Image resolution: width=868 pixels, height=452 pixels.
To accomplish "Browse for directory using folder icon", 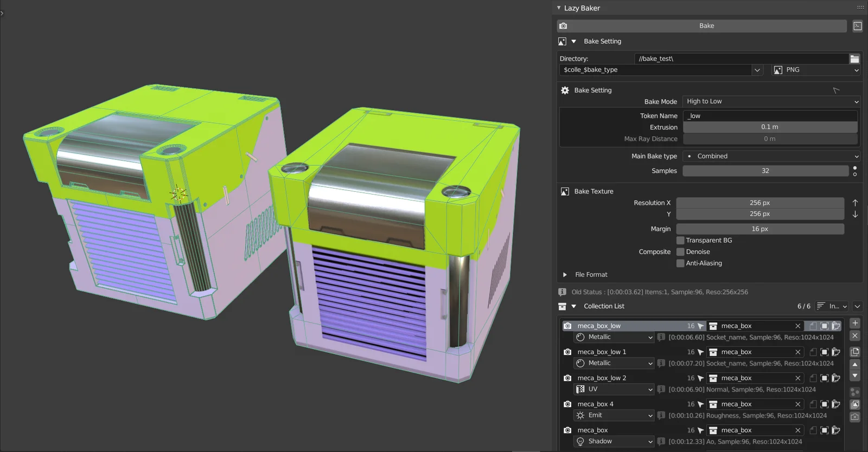I will (854, 59).
